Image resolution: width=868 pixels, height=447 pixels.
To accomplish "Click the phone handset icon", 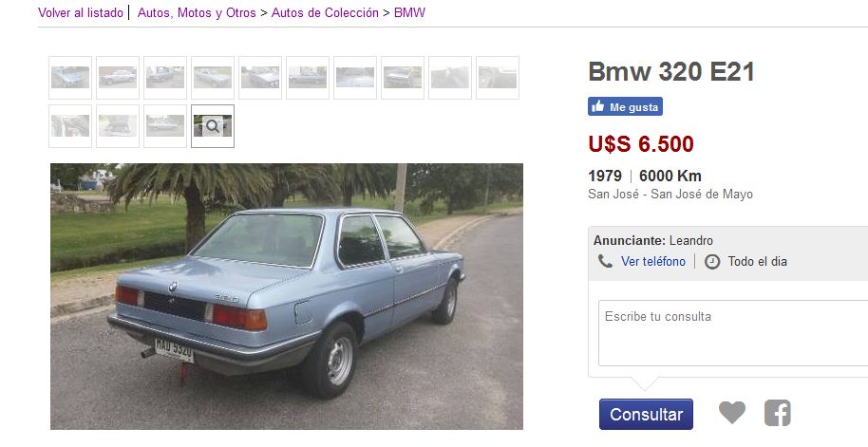I will (605, 261).
